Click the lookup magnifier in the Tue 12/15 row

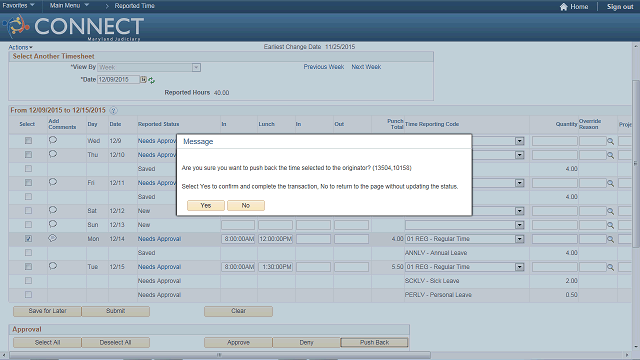(x=610, y=267)
